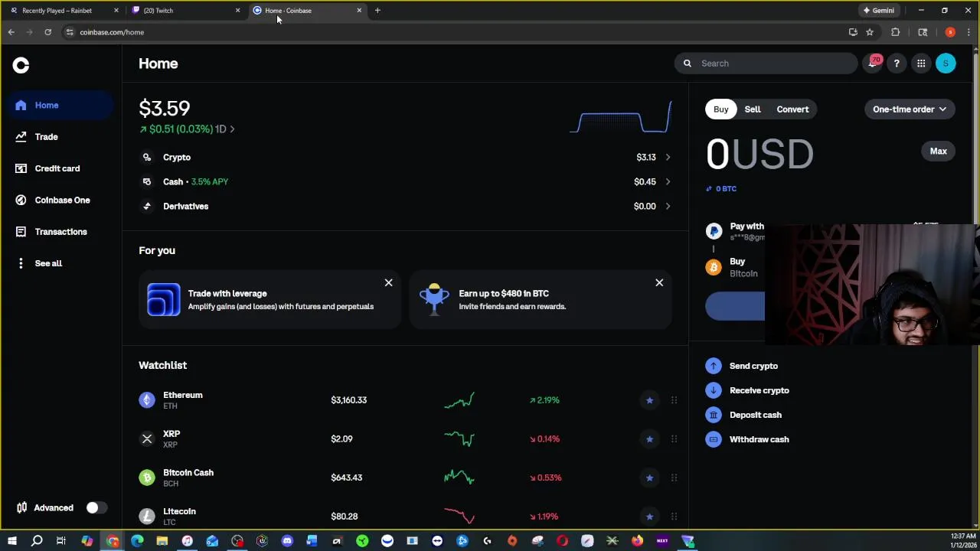Dismiss the Trade with leverage card
Viewport: 980px width, 551px height.
pos(388,283)
